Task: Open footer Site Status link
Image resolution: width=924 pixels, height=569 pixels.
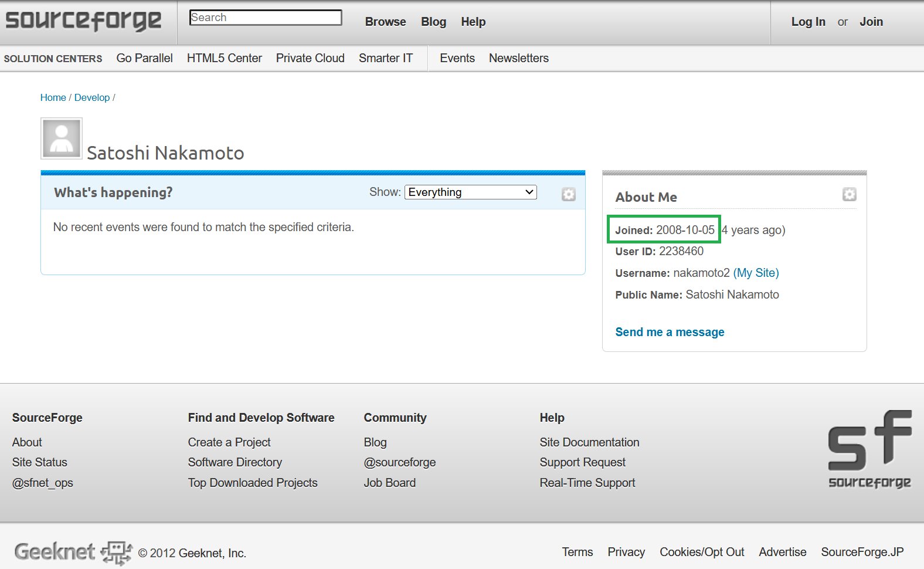Action: tap(39, 462)
